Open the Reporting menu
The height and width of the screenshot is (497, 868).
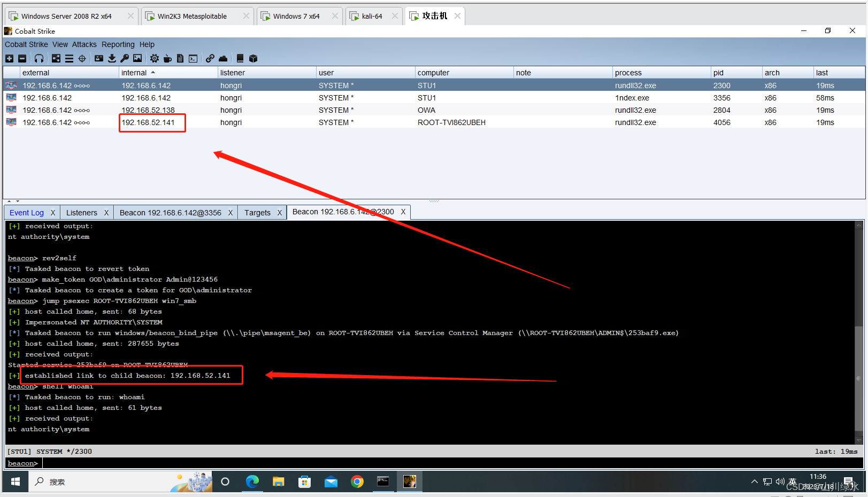pyautogui.click(x=118, y=44)
